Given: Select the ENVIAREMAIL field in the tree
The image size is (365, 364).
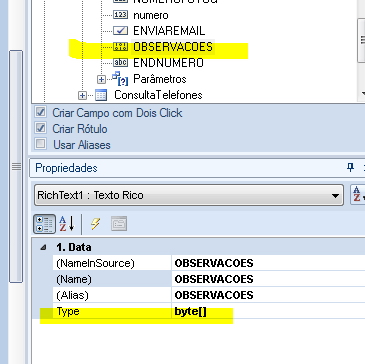Looking at the screenshot, I should click(x=169, y=31).
